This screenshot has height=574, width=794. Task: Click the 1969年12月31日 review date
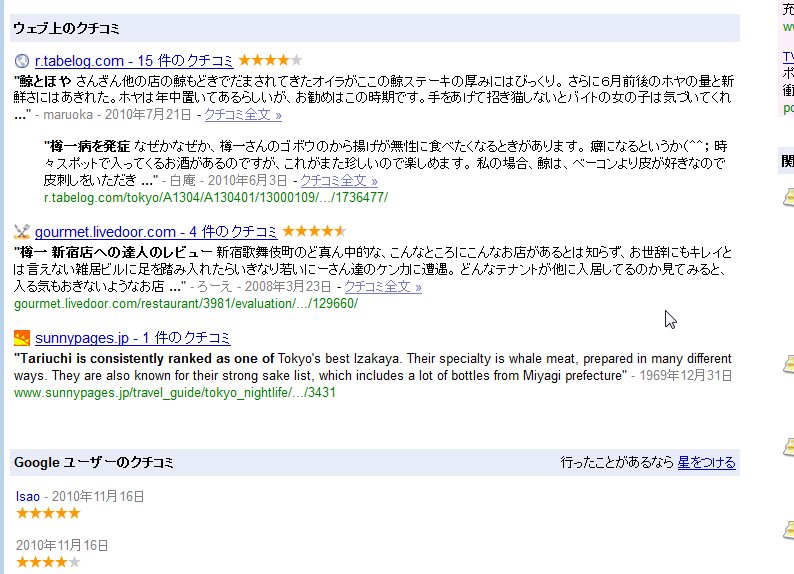[686, 376]
